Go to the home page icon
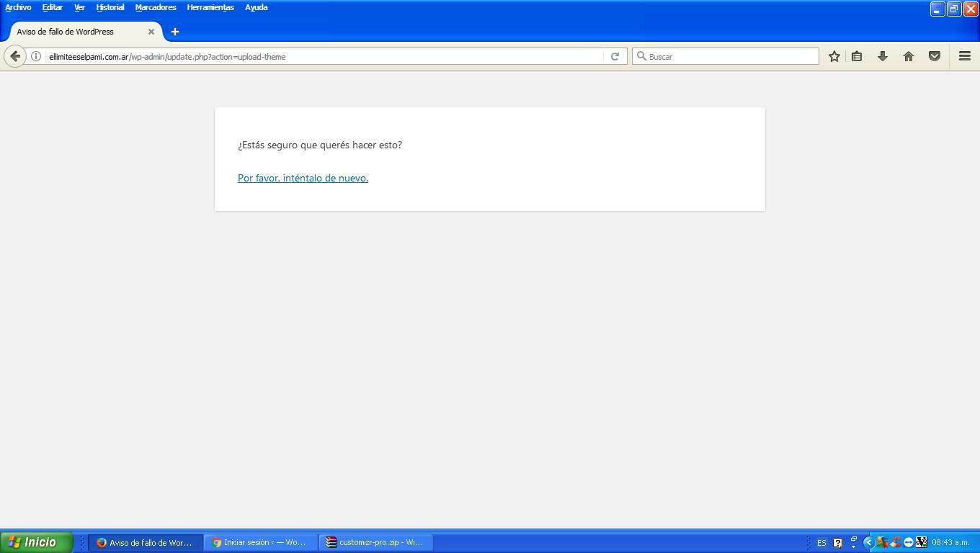The width and height of the screenshot is (980, 553). [908, 56]
